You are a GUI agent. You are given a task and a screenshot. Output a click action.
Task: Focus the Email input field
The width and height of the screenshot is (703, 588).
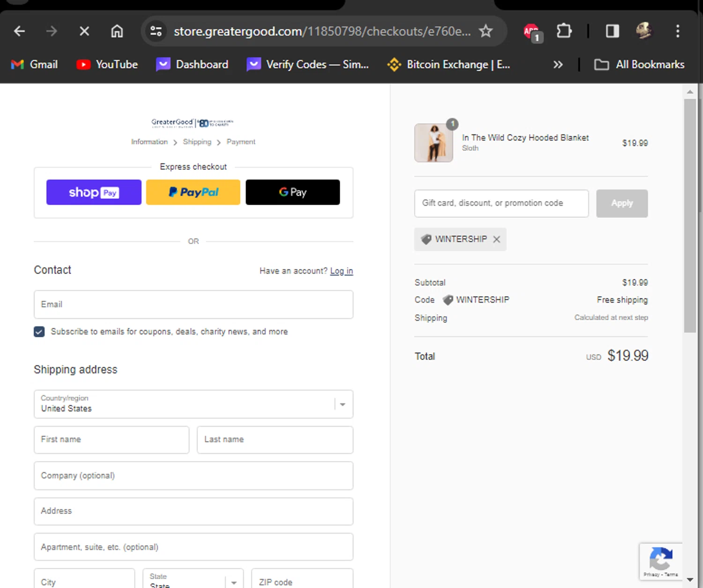coord(193,305)
